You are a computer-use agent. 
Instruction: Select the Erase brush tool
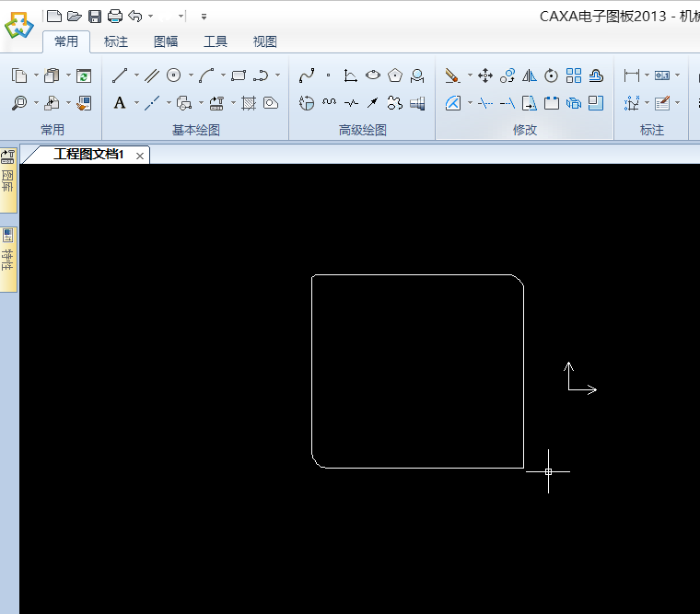(452, 75)
